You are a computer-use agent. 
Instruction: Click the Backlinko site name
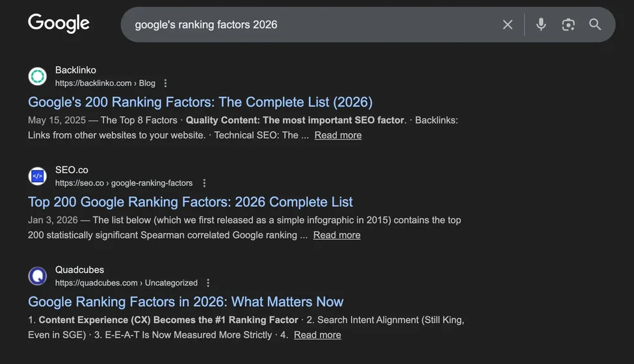click(x=75, y=70)
